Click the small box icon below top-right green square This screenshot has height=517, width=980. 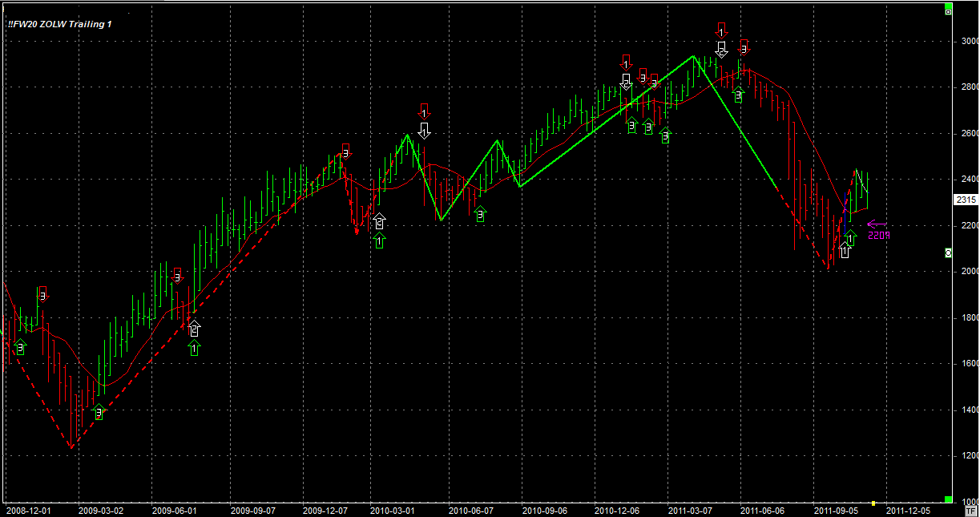[948, 13]
